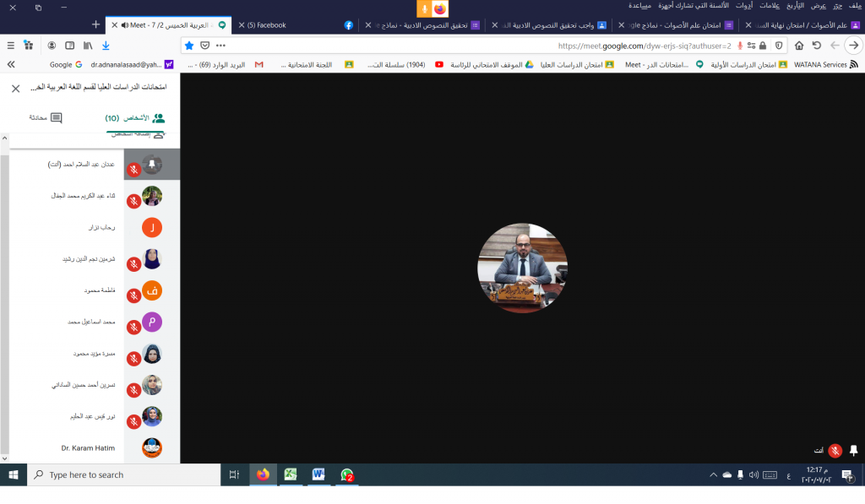Click the microphone permission icon in address bar

pos(740,46)
